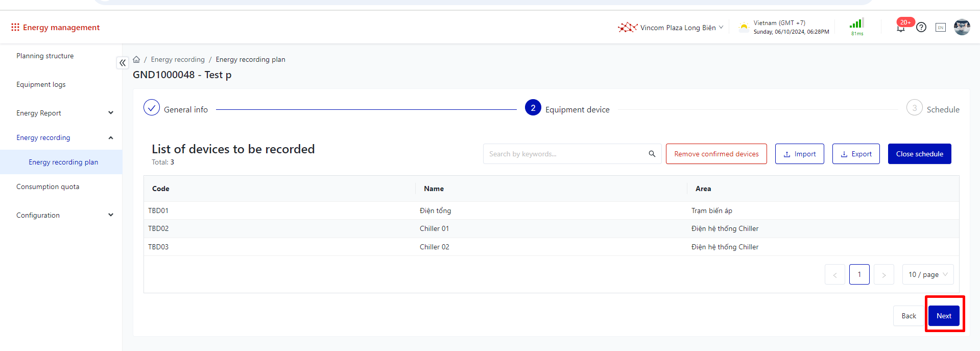Open the 10 / page size dropdown
This screenshot has width=980, height=351.
927,274
